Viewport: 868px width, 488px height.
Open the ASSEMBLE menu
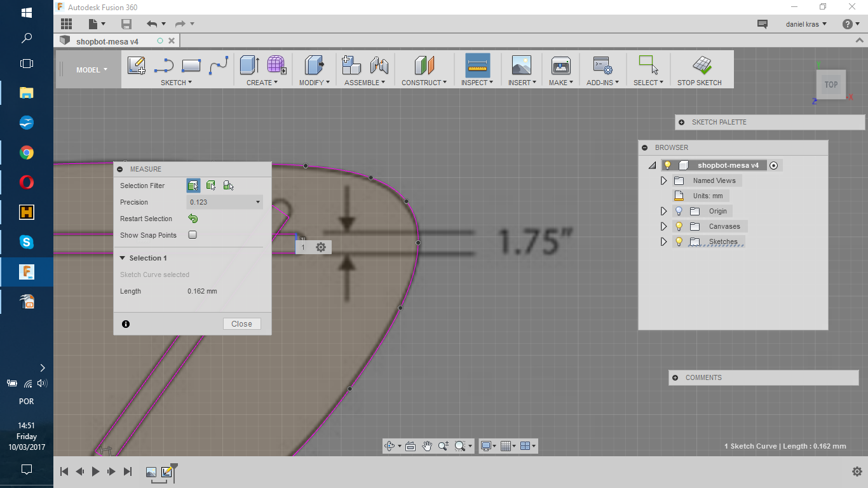click(x=365, y=83)
